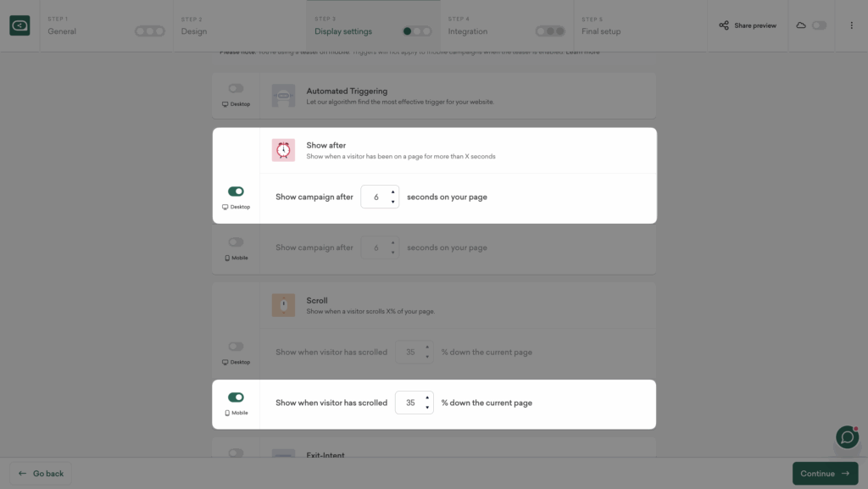The height and width of the screenshot is (489, 868).
Task: Click the Show after alarm clock icon
Action: (x=283, y=150)
